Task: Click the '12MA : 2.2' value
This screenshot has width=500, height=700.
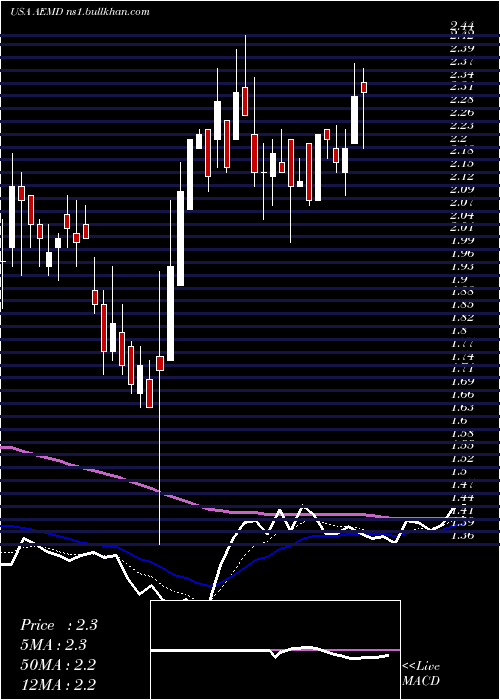Action: [x=58, y=684]
